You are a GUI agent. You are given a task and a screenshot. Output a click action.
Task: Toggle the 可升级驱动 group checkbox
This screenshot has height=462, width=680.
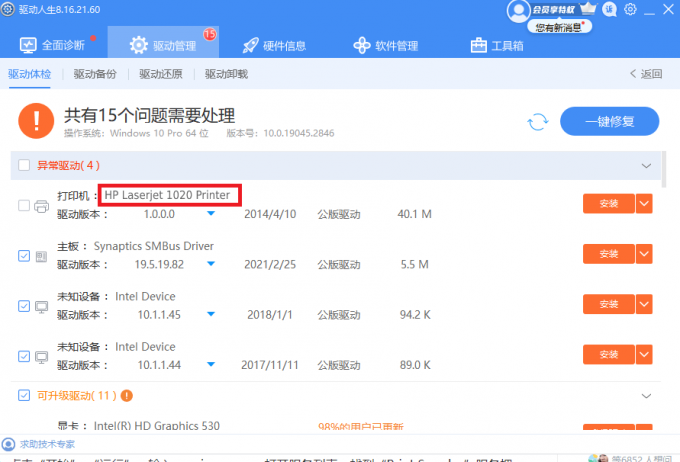[x=24, y=395]
